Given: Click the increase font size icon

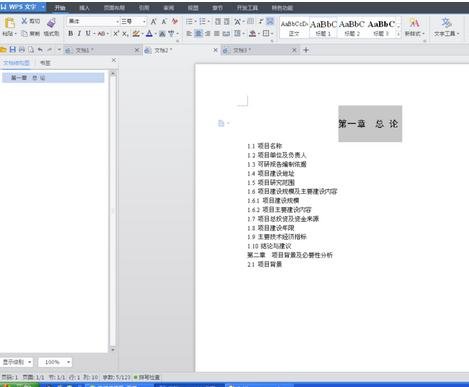Looking at the screenshot, I should (x=153, y=22).
